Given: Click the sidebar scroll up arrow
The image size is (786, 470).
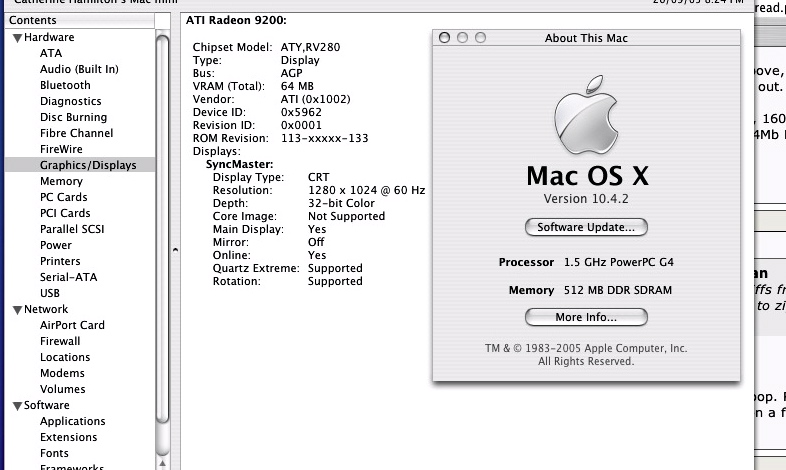Looking at the screenshot, I should [162, 463].
